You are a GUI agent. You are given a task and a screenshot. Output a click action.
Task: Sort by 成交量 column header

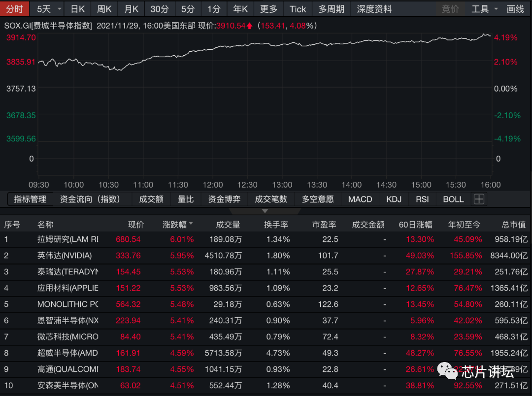point(228,224)
